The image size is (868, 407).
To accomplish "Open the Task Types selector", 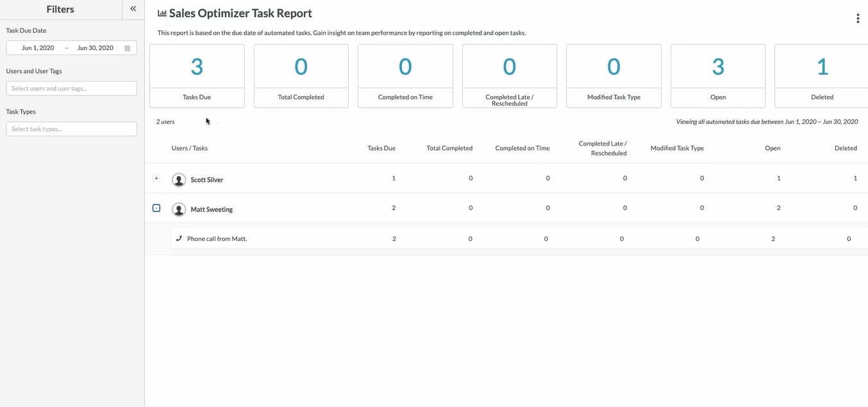I will point(71,129).
